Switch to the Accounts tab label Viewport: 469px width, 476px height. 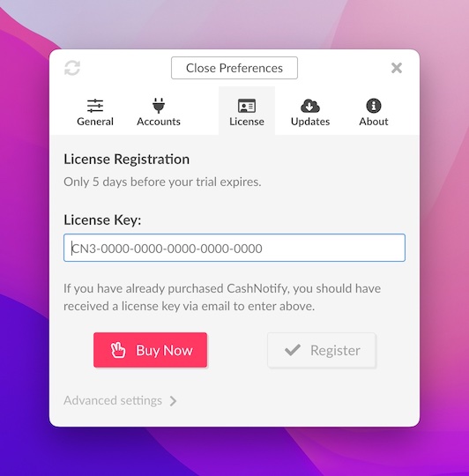point(159,122)
